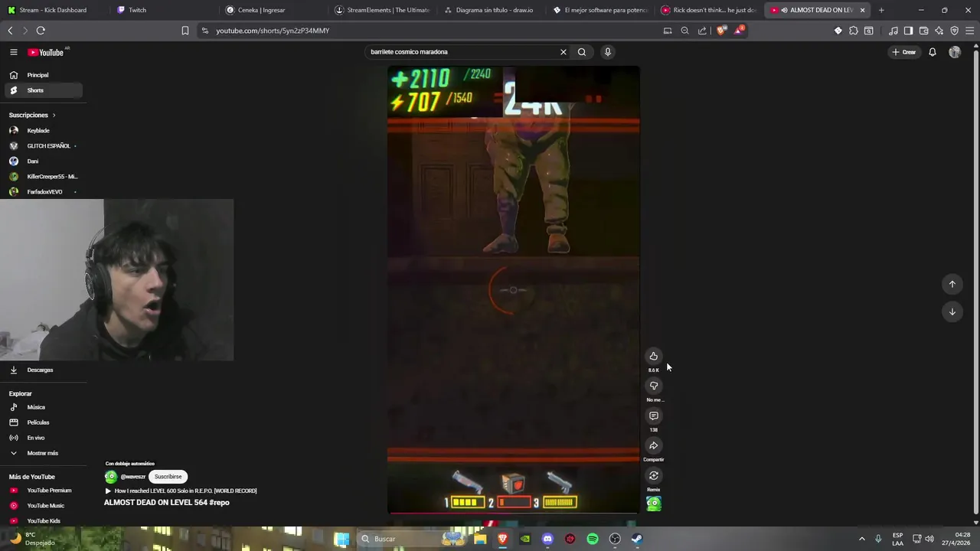Screen dimensions: 980x551
Task: Reload the page
Action: point(41,31)
